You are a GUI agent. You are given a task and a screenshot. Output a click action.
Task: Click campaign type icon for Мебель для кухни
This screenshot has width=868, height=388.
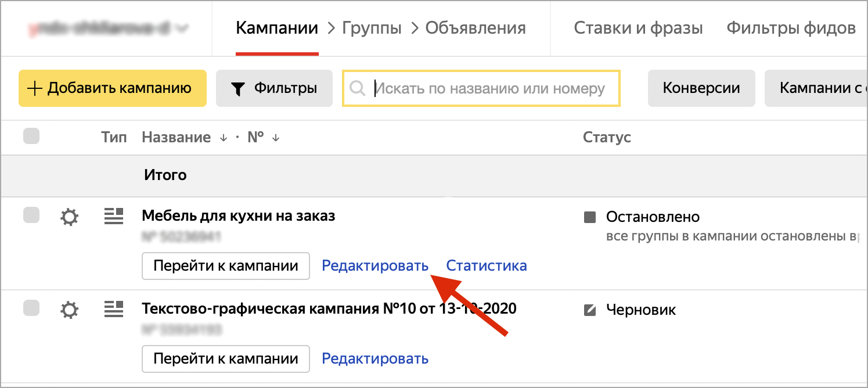[x=114, y=217]
